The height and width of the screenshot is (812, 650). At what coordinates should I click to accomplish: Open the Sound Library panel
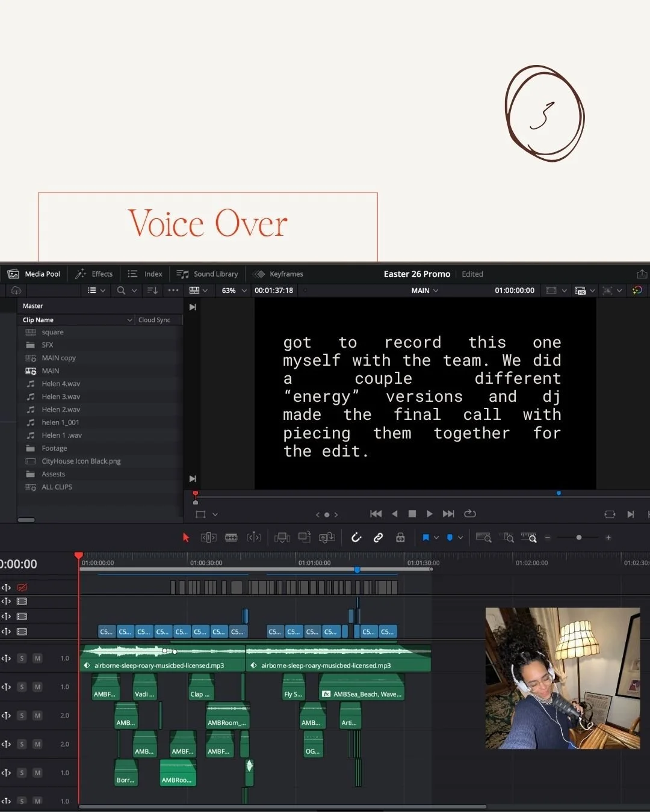(207, 274)
